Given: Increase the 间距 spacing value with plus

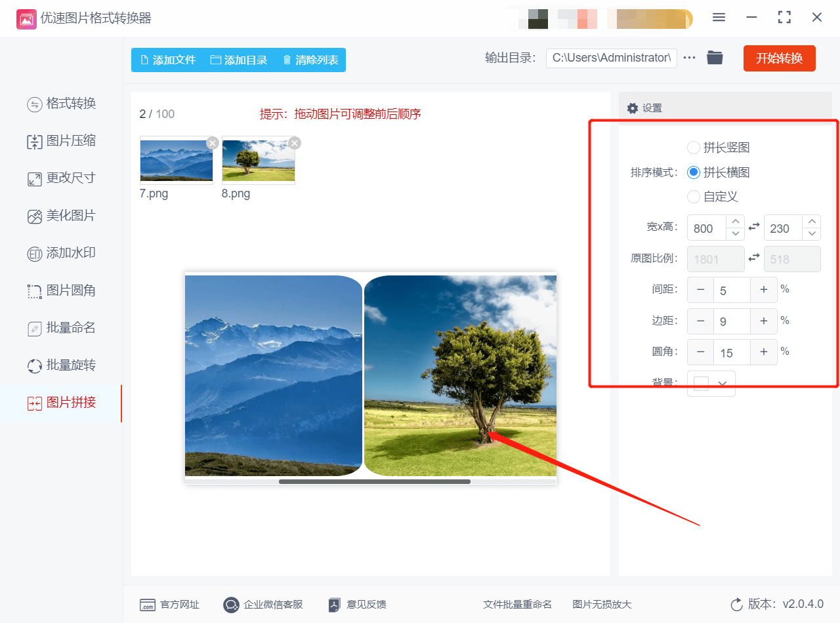Looking at the screenshot, I should pos(764,289).
